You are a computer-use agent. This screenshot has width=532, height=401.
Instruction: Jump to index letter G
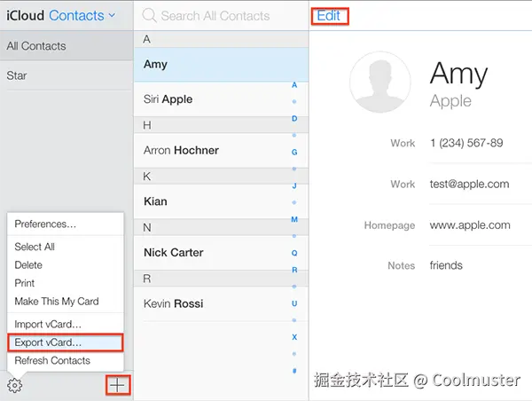pyautogui.click(x=294, y=152)
